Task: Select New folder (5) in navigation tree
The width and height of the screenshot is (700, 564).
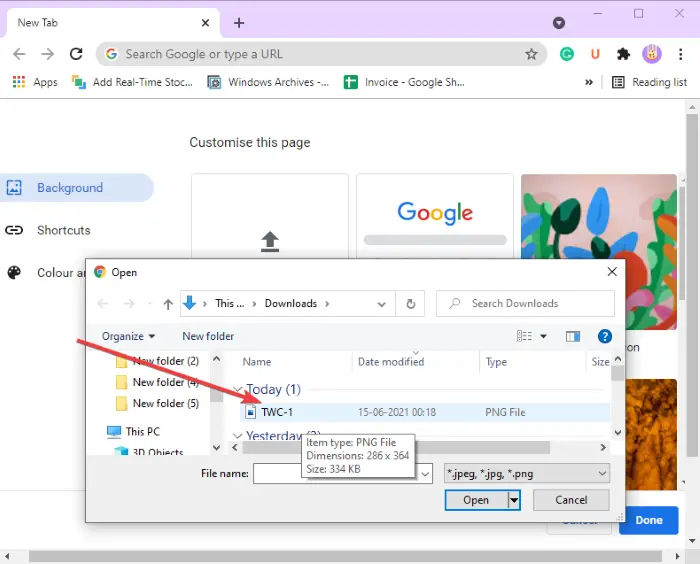Action: (157, 404)
